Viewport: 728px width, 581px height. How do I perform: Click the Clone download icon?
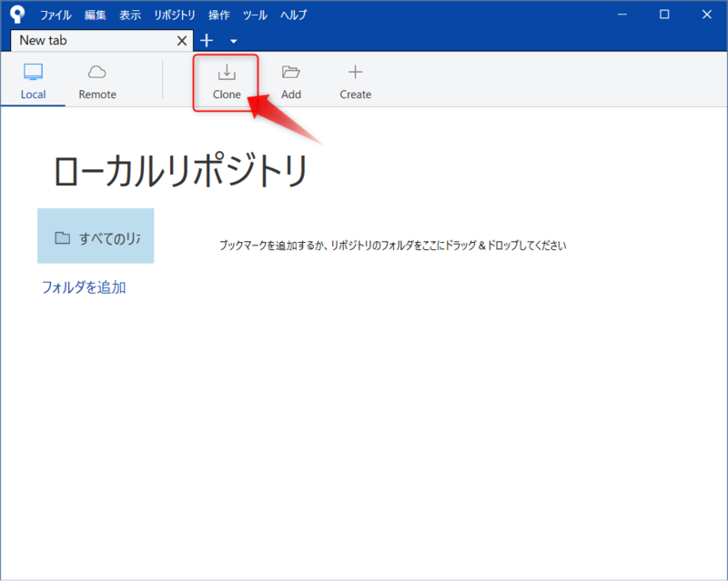pos(227,73)
